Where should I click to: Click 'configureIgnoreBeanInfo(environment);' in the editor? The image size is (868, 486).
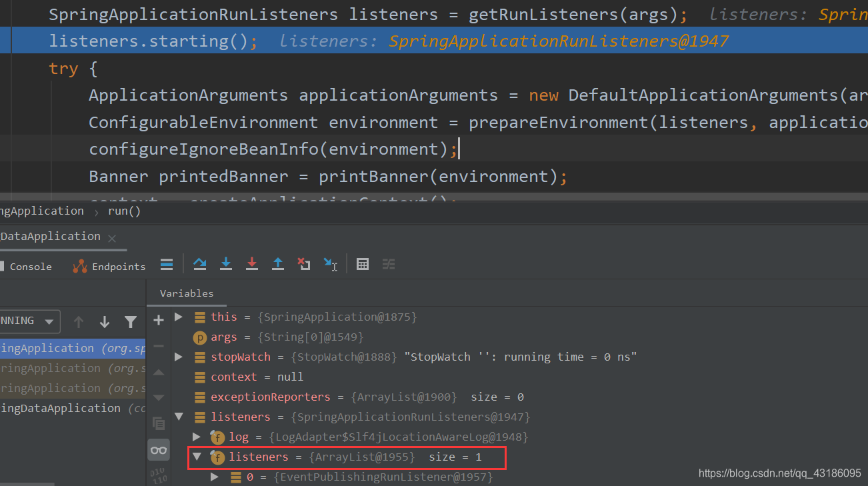tap(273, 149)
